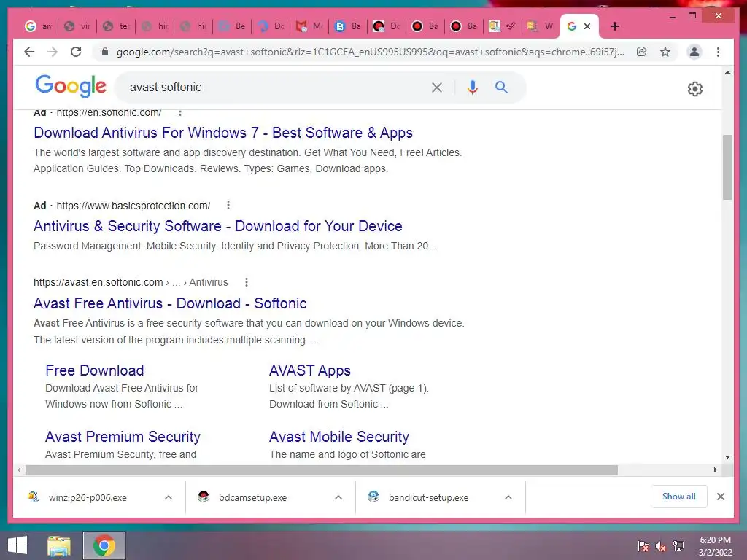Open the Windows Start menu
This screenshot has width=747, height=560.
click(x=18, y=545)
